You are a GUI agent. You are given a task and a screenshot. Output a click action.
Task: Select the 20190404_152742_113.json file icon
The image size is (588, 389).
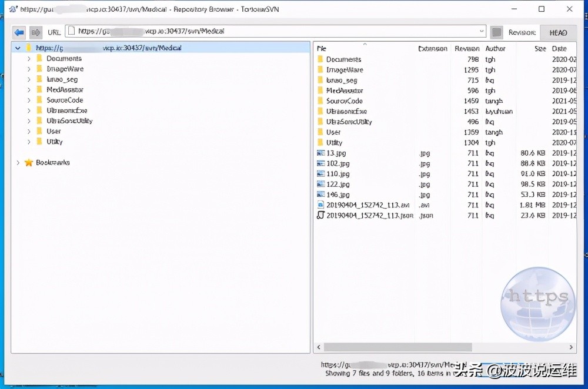pos(320,215)
